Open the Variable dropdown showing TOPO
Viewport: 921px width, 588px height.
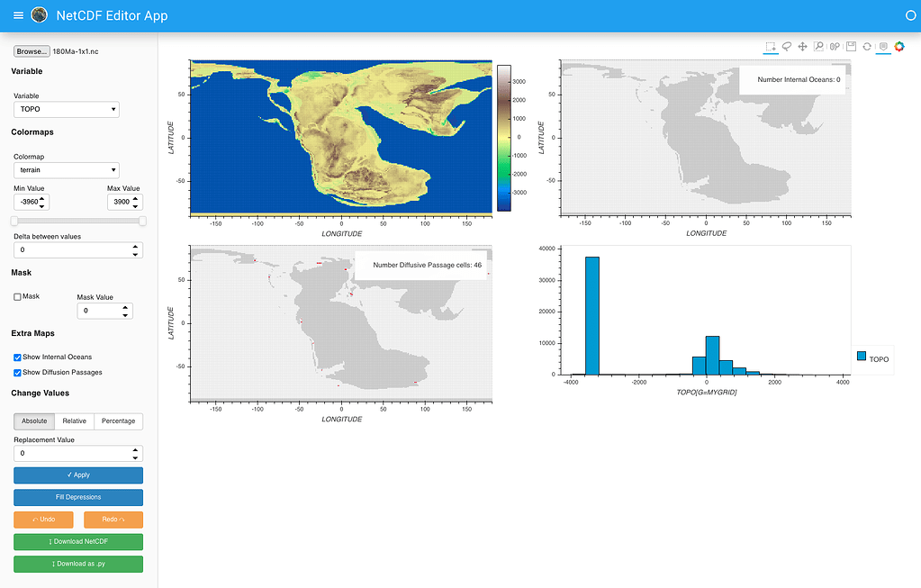[67, 109]
